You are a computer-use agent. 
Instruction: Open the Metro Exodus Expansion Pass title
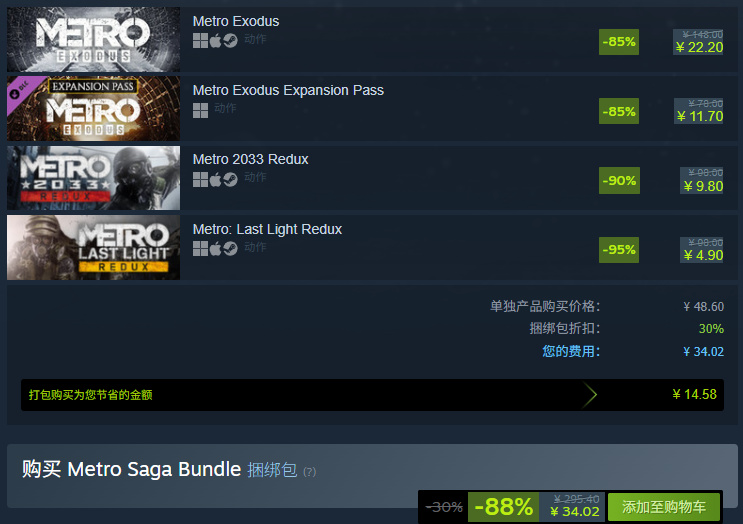288,90
